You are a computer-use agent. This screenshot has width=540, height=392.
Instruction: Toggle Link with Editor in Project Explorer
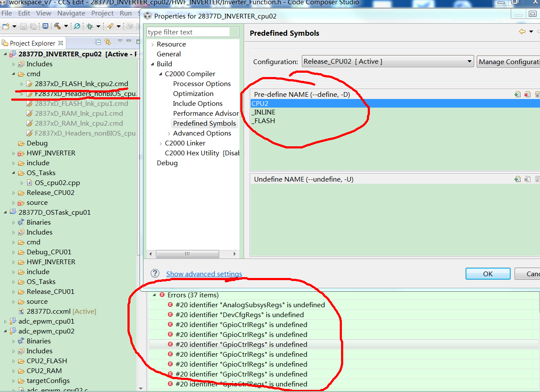point(108,42)
